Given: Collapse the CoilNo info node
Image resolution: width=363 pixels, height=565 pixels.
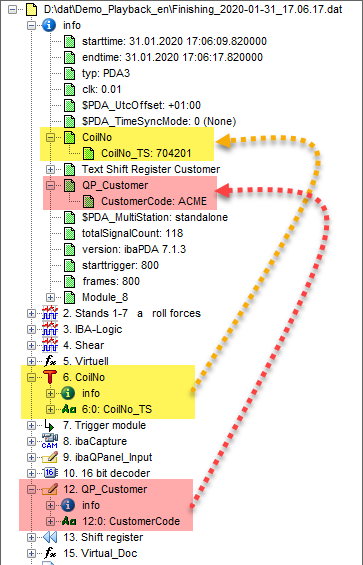Looking at the screenshot, I should pos(50,137).
